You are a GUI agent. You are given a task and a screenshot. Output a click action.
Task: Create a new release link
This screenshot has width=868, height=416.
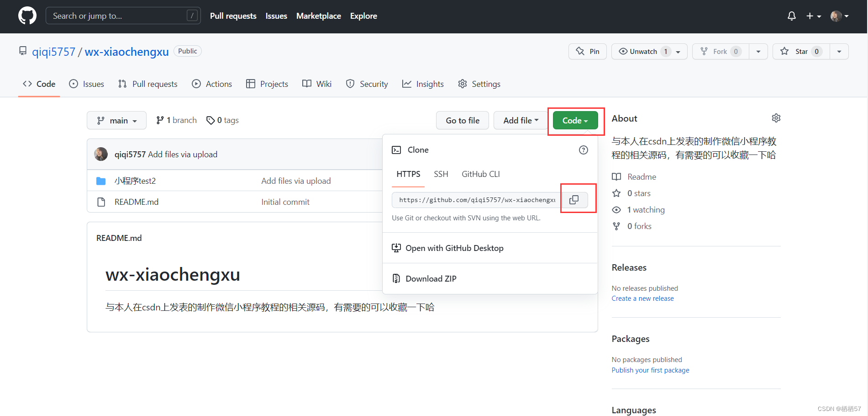(x=643, y=299)
